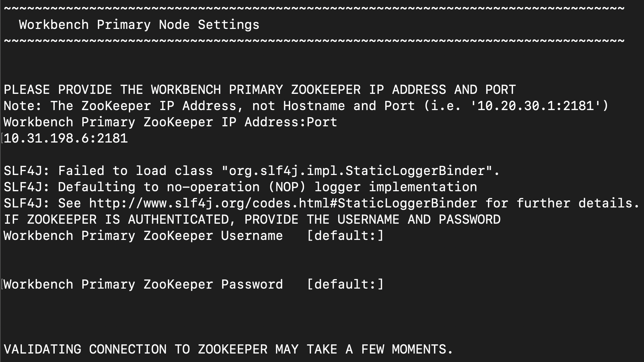Click the tilde separator above the heading
This screenshot has height=362, width=644.
(x=314, y=8)
